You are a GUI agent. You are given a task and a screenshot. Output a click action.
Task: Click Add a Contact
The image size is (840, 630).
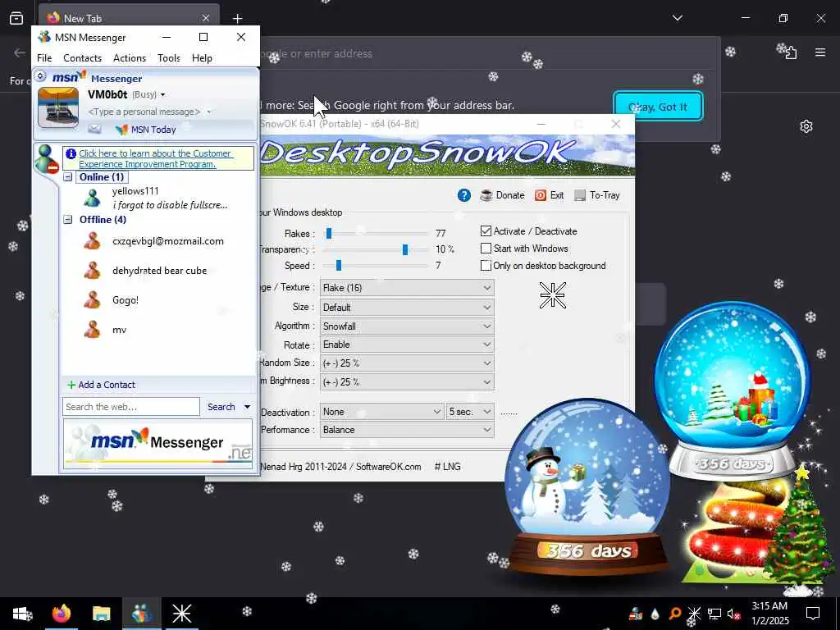[101, 385]
